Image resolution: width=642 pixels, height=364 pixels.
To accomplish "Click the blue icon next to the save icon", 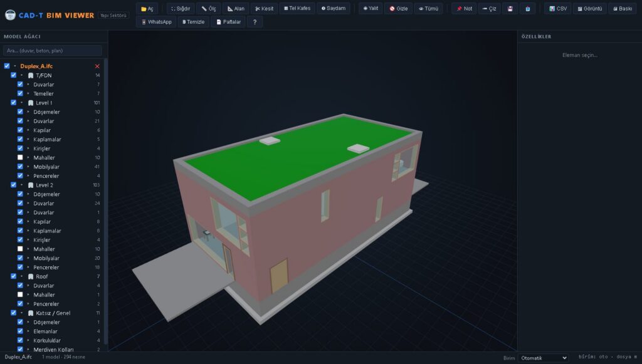I will [x=528, y=9].
